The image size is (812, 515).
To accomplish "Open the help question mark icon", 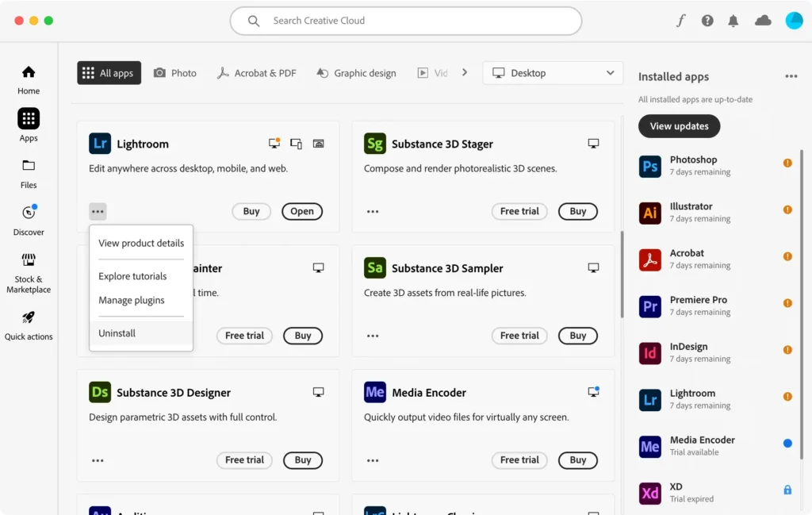I will point(707,21).
